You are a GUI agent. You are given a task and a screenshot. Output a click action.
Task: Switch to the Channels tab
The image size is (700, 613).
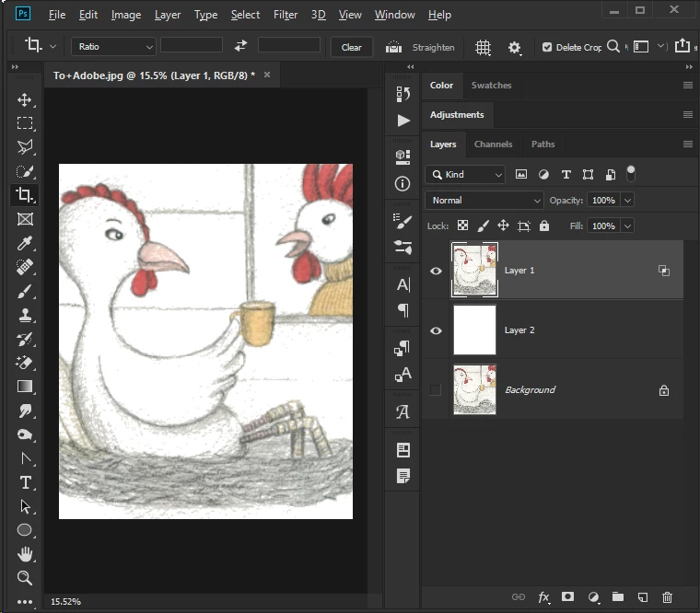pos(493,145)
